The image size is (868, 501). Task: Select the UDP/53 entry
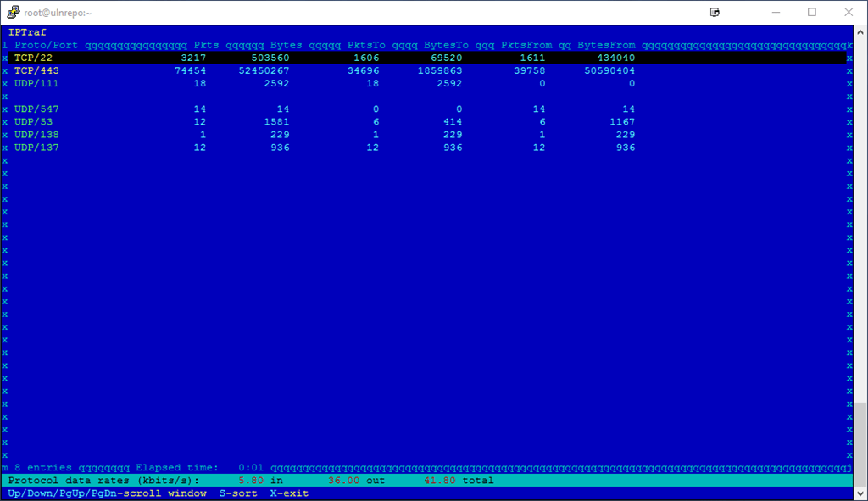[32, 121]
